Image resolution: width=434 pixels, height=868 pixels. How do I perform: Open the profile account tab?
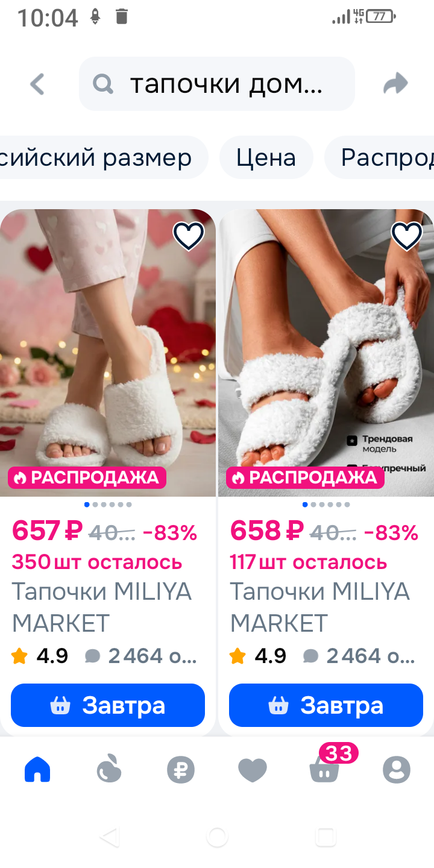(397, 770)
